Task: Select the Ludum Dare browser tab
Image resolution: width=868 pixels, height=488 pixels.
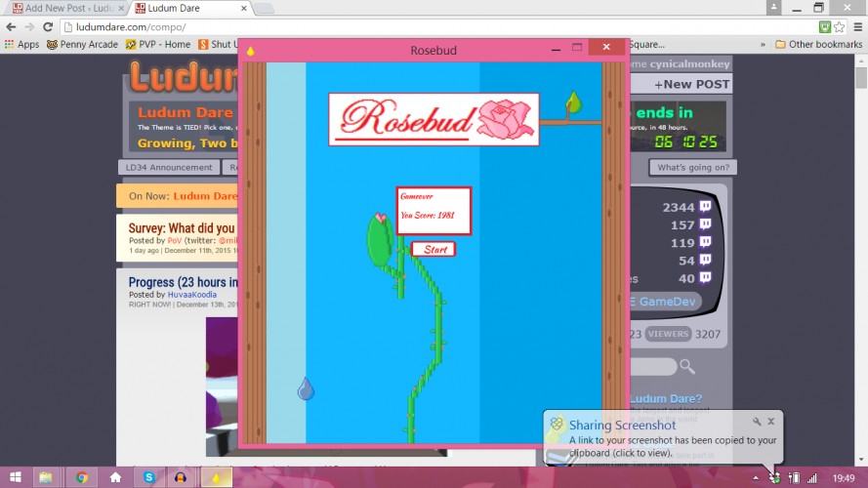Action: click(191, 9)
